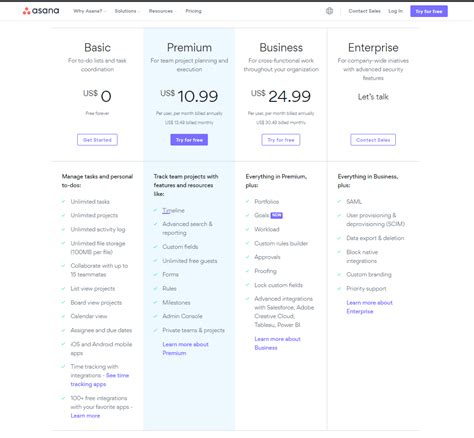Open the Pricing menu item
Screen dimensions: 474x438
(x=193, y=11)
